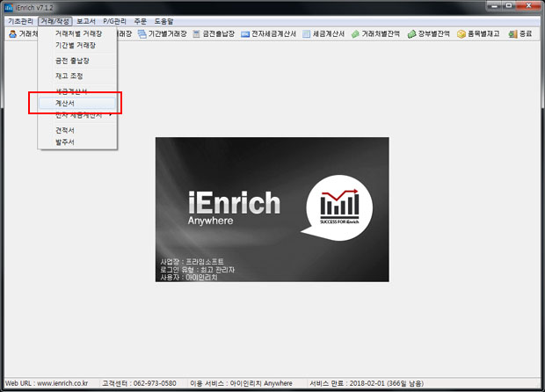Viewport: 545px width, 392px height.
Task: Open the 주문 menu
Action: click(x=141, y=20)
